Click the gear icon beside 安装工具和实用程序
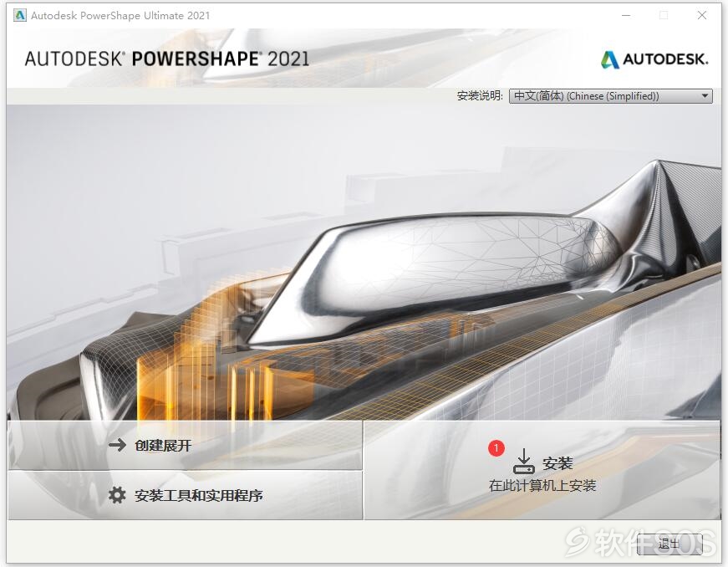 (x=117, y=495)
